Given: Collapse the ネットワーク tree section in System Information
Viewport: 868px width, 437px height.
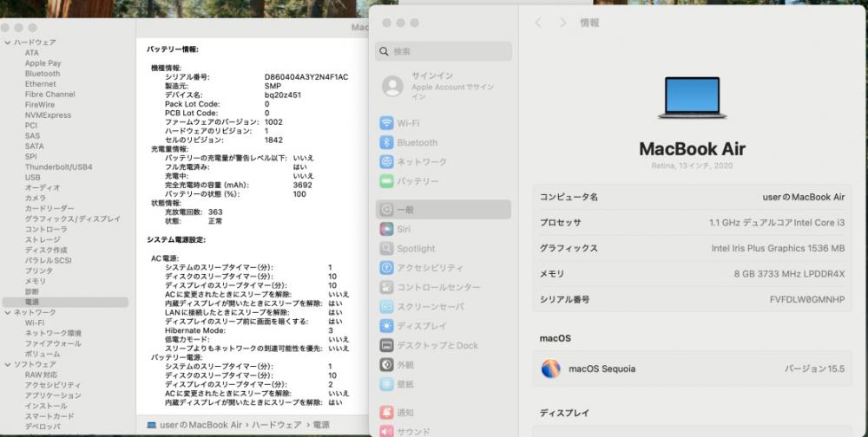Looking at the screenshot, I should [x=8, y=312].
